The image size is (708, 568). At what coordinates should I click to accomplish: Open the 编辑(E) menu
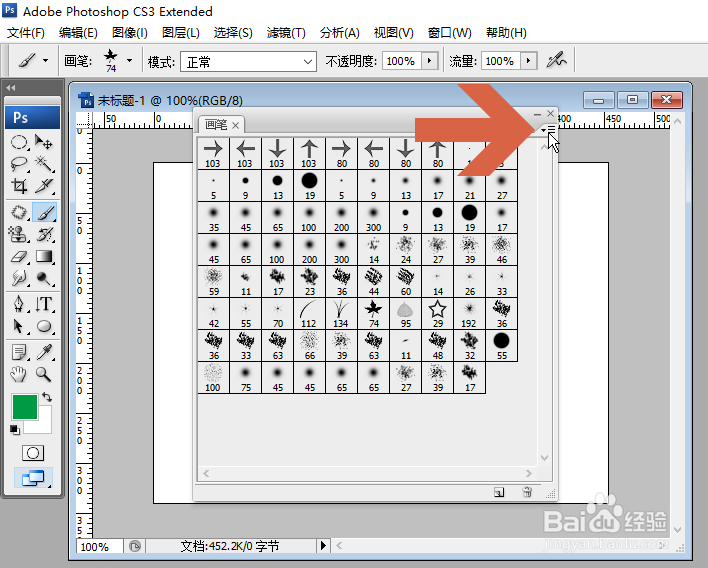coord(78,33)
